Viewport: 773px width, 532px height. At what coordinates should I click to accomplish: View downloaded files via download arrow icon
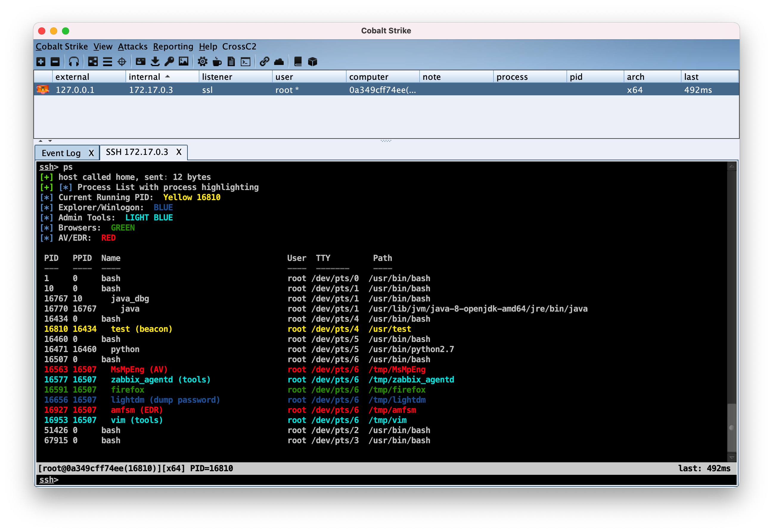coord(155,62)
